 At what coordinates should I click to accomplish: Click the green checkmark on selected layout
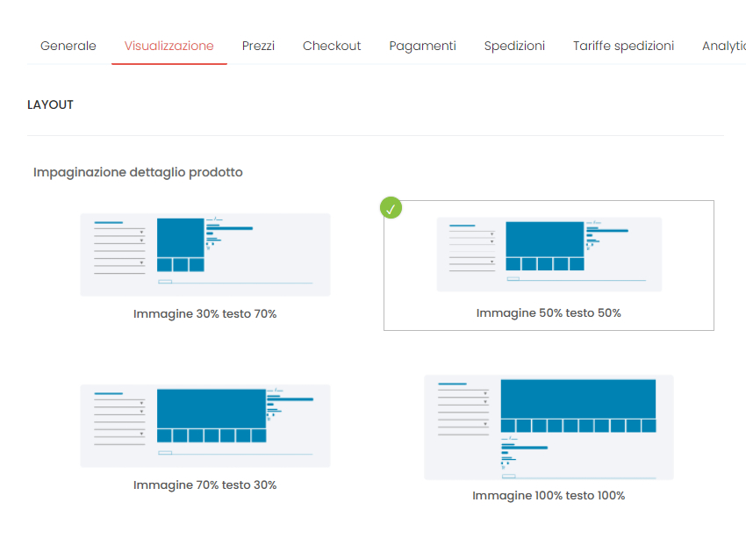tap(391, 208)
